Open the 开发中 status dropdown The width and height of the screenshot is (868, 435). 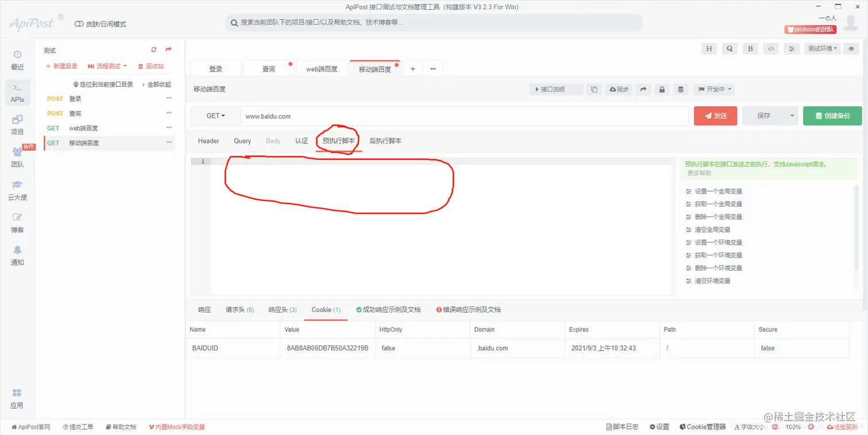pyautogui.click(x=714, y=90)
